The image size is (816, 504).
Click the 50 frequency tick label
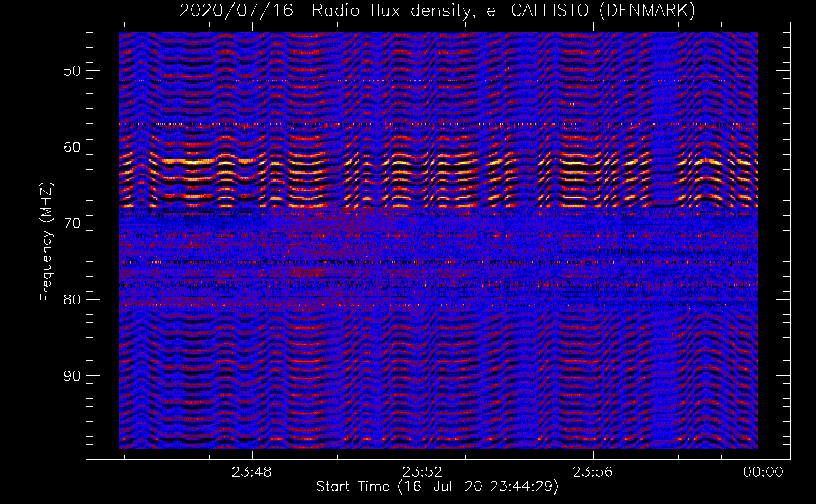[x=72, y=71]
